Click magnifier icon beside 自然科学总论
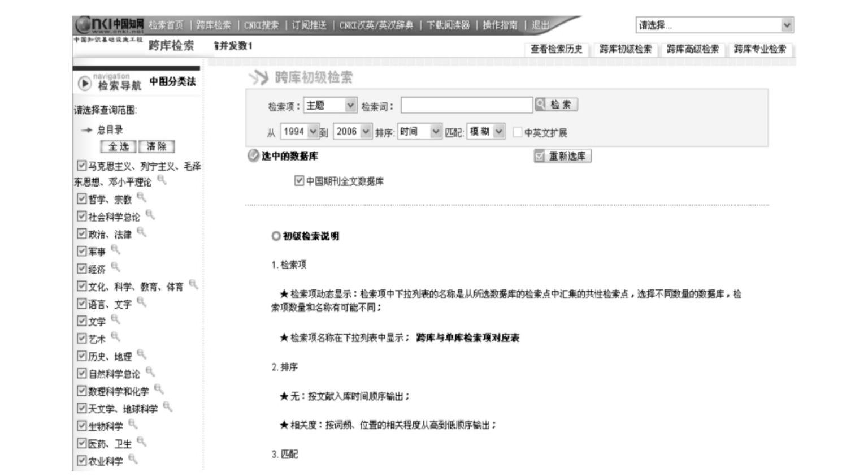This screenshot has width=868, height=476. coord(150,373)
